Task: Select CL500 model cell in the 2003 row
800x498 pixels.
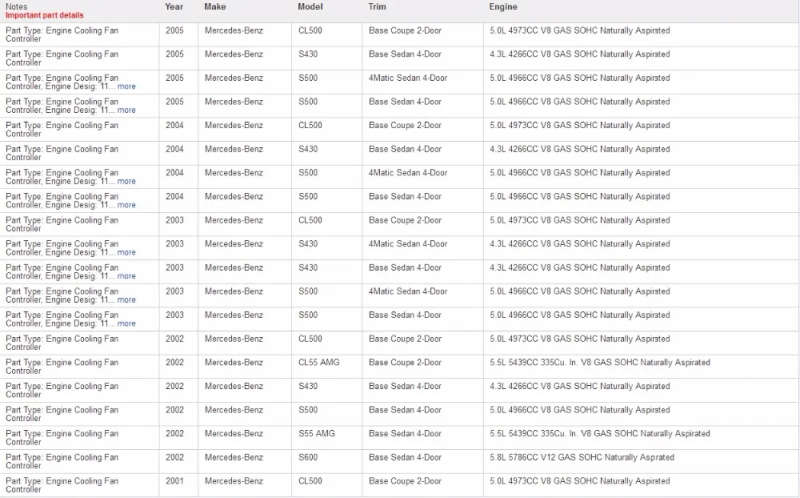Action: [x=310, y=220]
